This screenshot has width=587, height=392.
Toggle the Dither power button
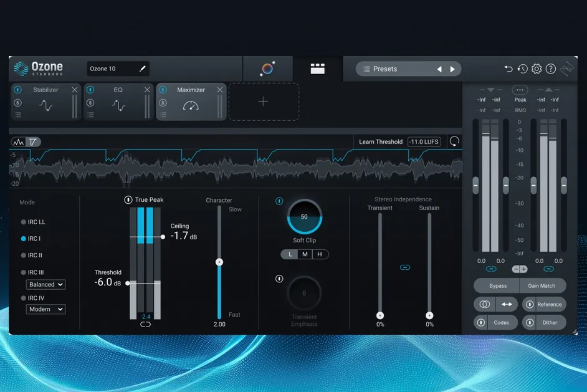pyautogui.click(x=530, y=322)
